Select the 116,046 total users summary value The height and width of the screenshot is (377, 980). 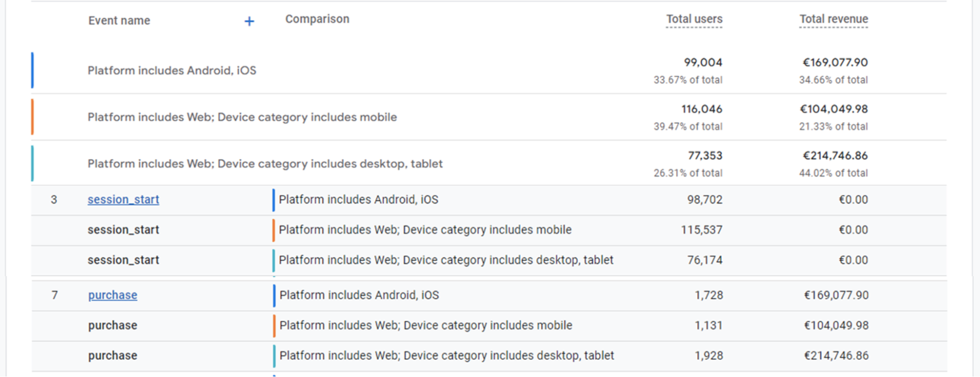tap(702, 109)
